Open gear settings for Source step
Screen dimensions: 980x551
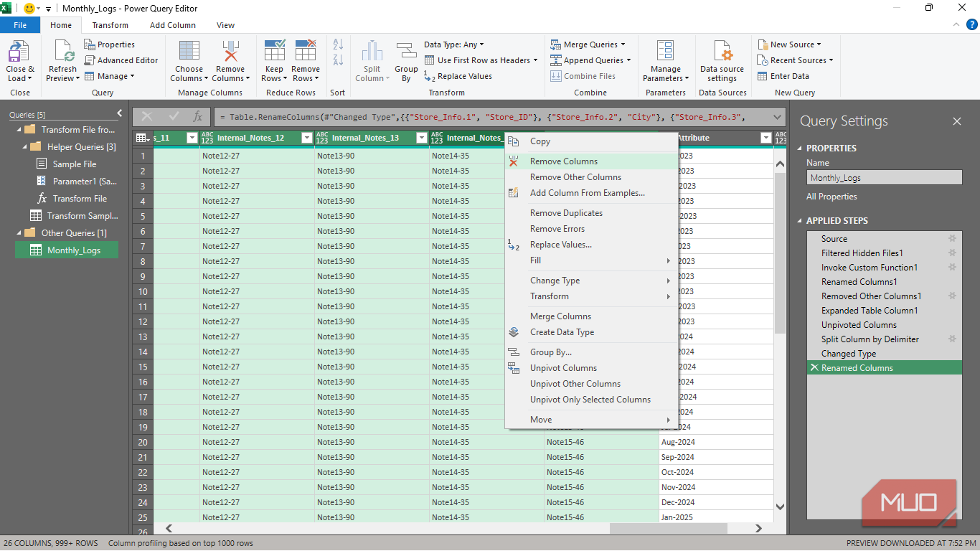click(x=953, y=238)
